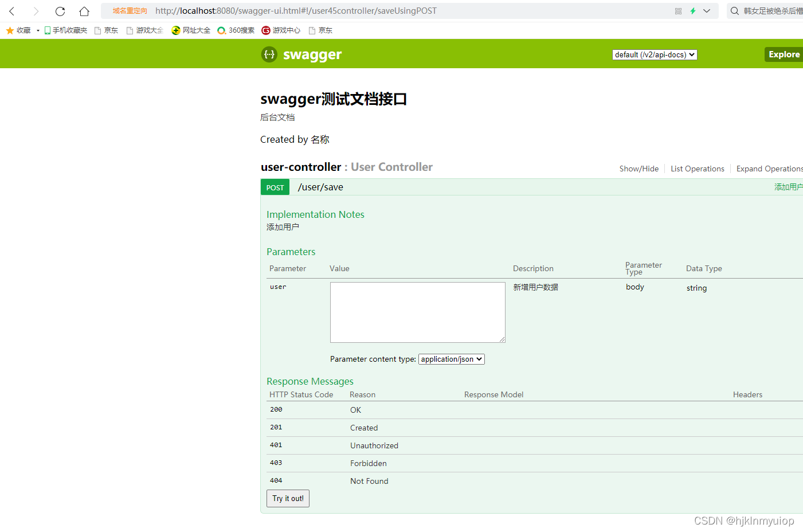
Task: Open the 360搜索 bookmark
Action: (236, 30)
